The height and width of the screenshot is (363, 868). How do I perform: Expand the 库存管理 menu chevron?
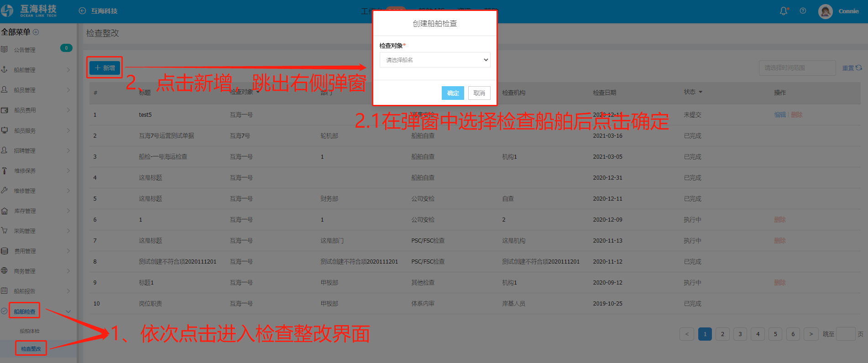click(68, 211)
